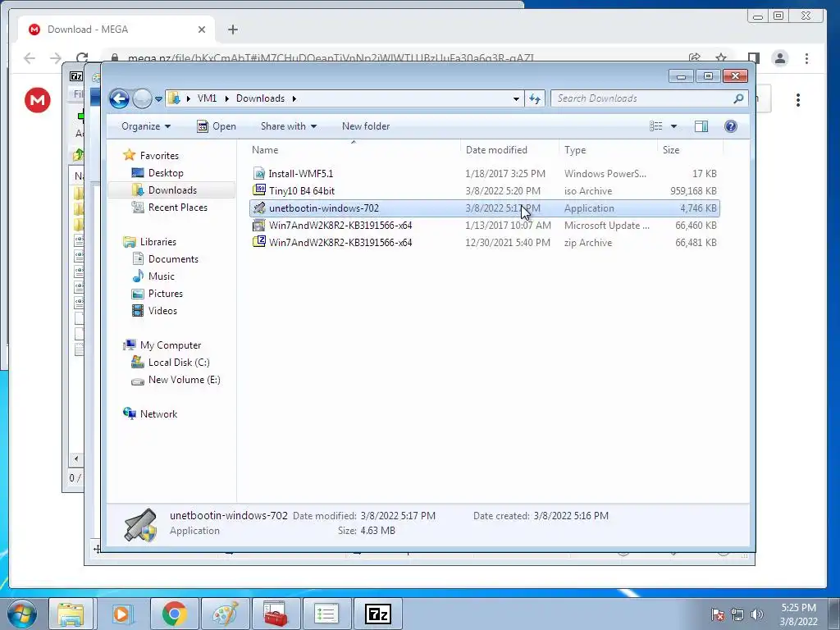This screenshot has height=630, width=840.
Task: Open Windows Media Player from taskbar
Action: coord(121,614)
